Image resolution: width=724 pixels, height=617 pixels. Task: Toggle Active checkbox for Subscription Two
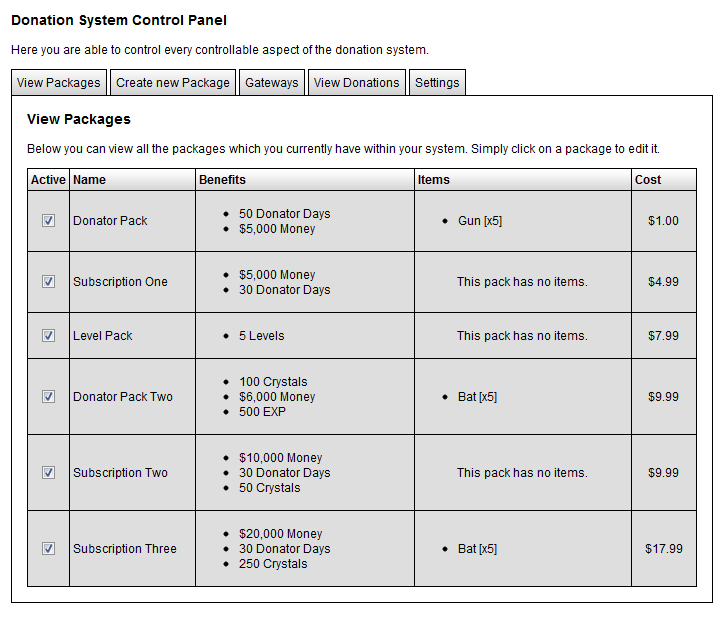48,473
